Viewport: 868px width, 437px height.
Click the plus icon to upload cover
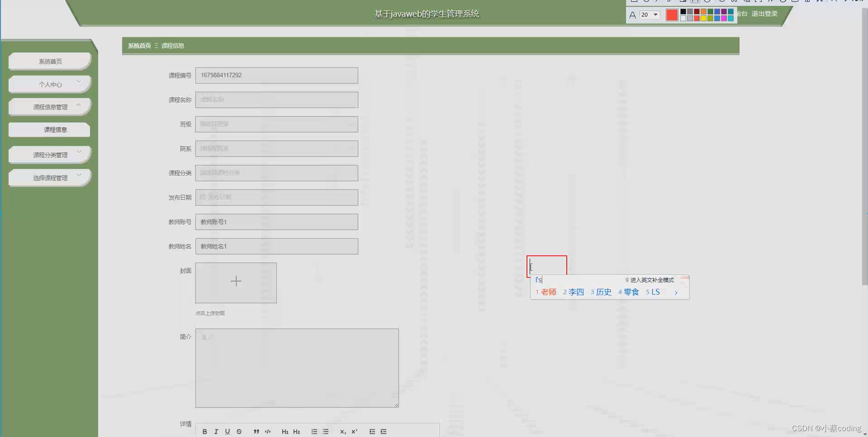(x=236, y=282)
